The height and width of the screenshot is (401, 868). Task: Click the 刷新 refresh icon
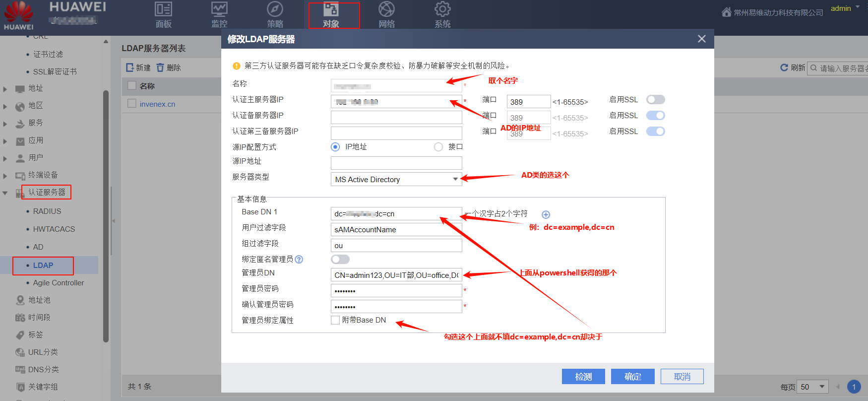point(784,67)
